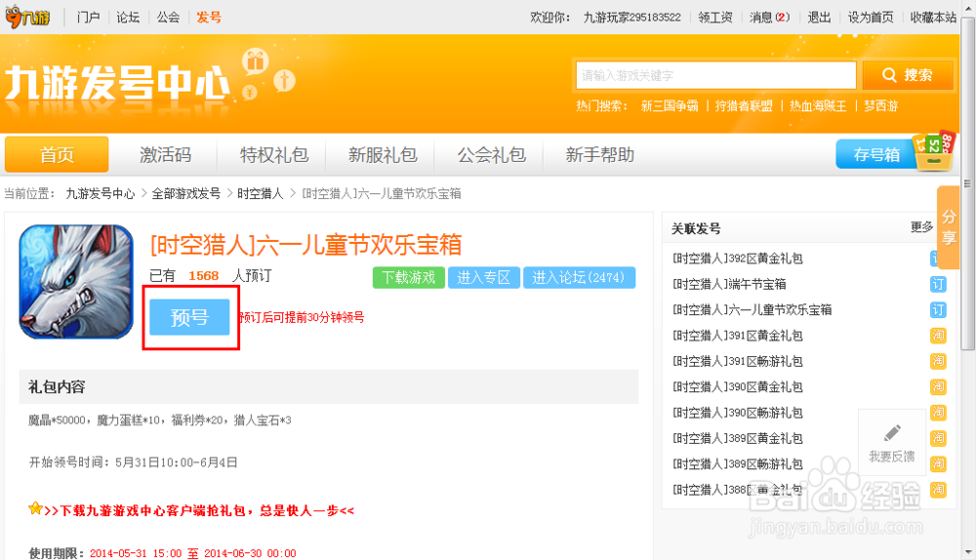Open [时空猎人]391区畅游礼包 link
The width and height of the screenshot is (976, 560).
tap(738, 361)
